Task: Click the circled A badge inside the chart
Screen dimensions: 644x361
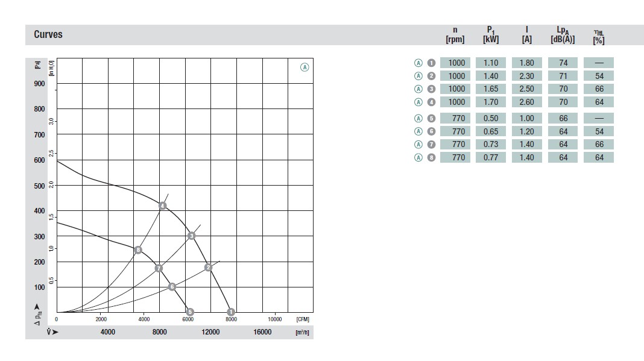Action: click(x=305, y=67)
